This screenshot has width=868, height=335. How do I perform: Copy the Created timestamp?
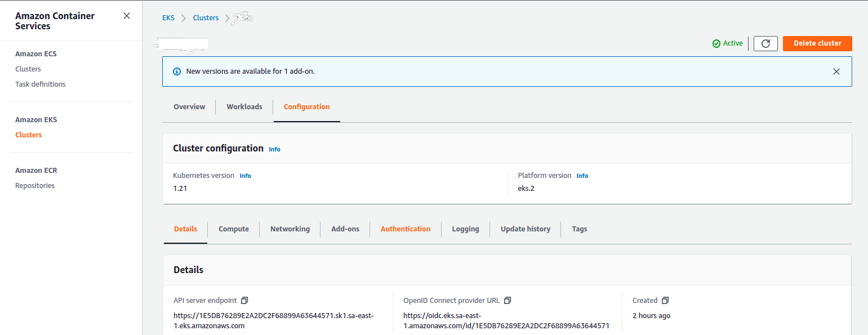point(665,301)
